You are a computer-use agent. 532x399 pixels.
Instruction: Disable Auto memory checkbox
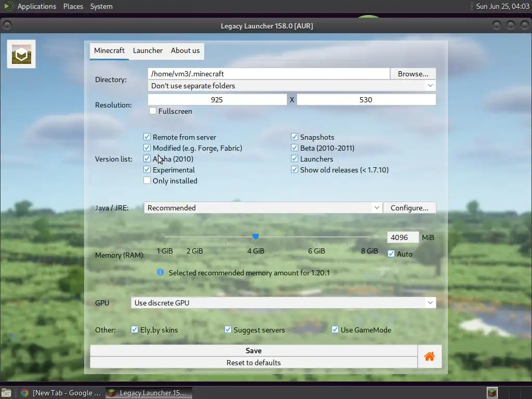pyautogui.click(x=391, y=254)
